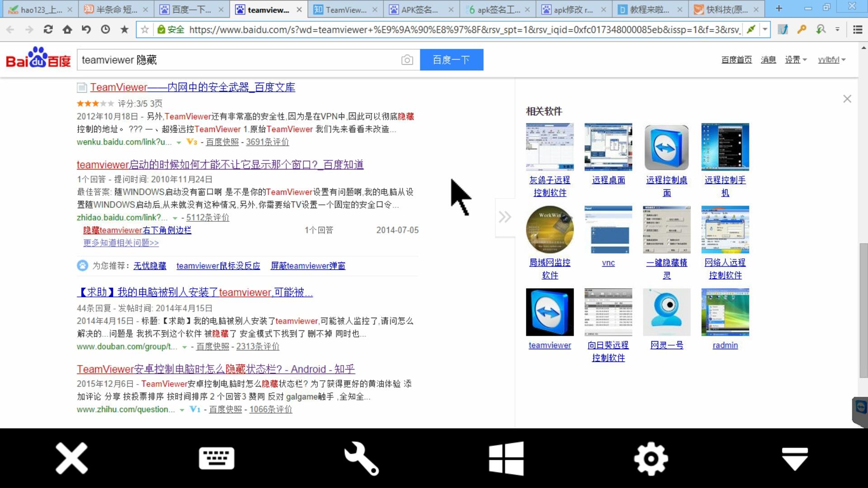The height and width of the screenshot is (488, 868).
Task: Click the TeamViewer side tab icon at right edge
Action: [860, 411]
